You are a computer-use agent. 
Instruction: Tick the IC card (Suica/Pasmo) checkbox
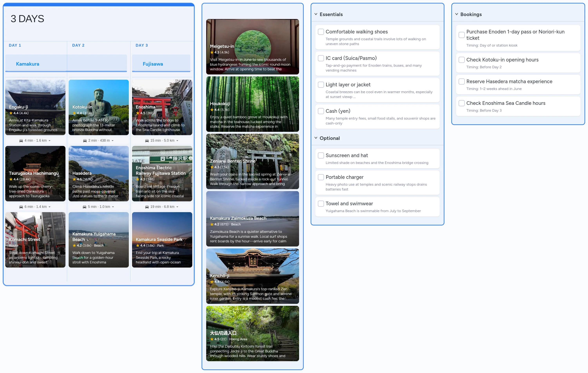[321, 58]
